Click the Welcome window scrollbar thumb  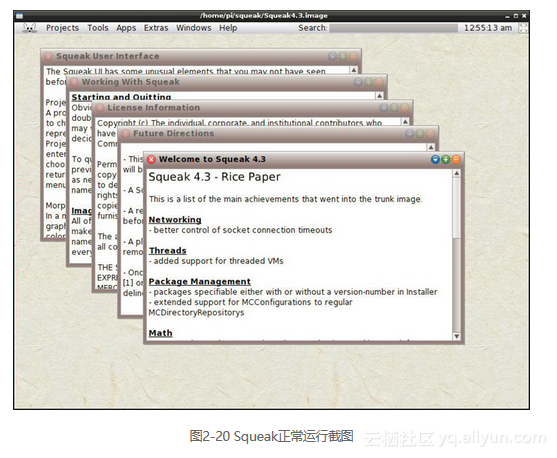tap(457, 208)
